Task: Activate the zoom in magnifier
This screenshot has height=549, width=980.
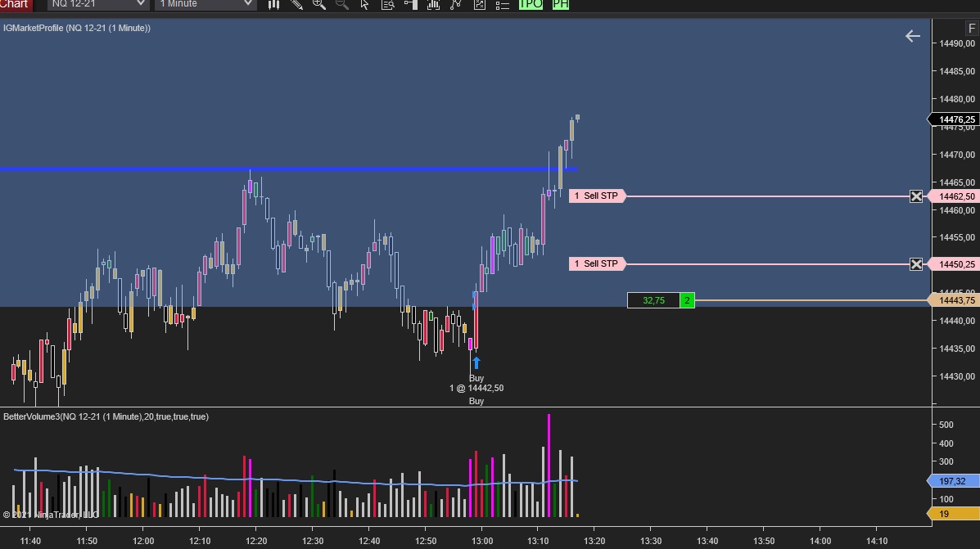Action: point(319,4)
